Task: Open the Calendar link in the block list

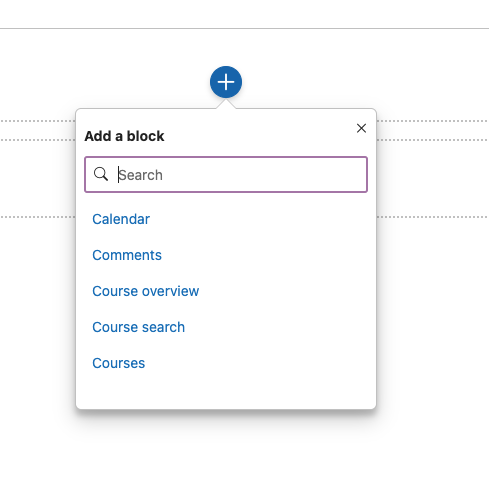Action: coord(121,219)
